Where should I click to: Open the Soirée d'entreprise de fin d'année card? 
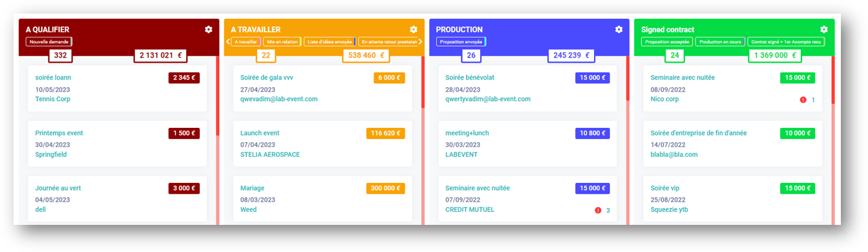(x=699, y=133)
